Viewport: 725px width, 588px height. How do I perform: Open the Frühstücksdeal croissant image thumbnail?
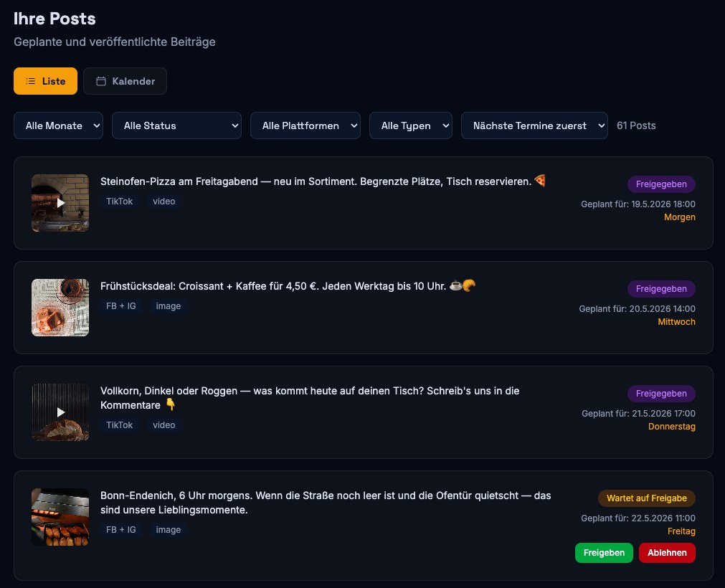point(60,308)
